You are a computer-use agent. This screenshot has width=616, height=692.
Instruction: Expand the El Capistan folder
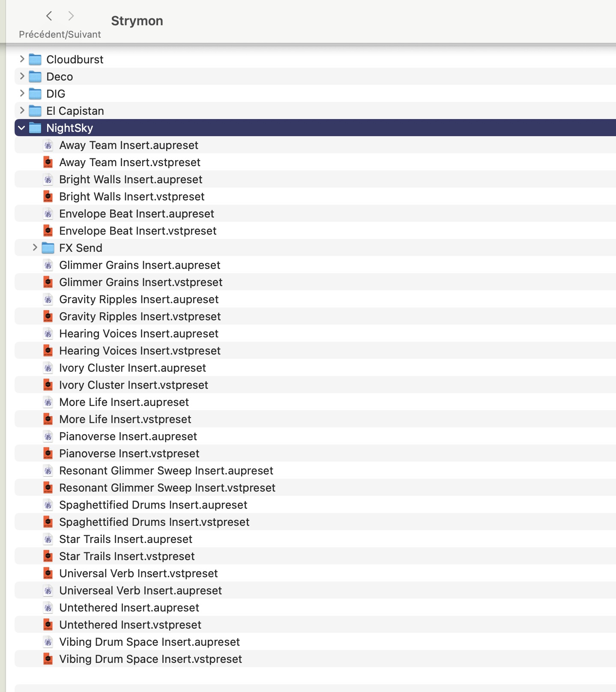pyautogui.click(x=22, y=110)
